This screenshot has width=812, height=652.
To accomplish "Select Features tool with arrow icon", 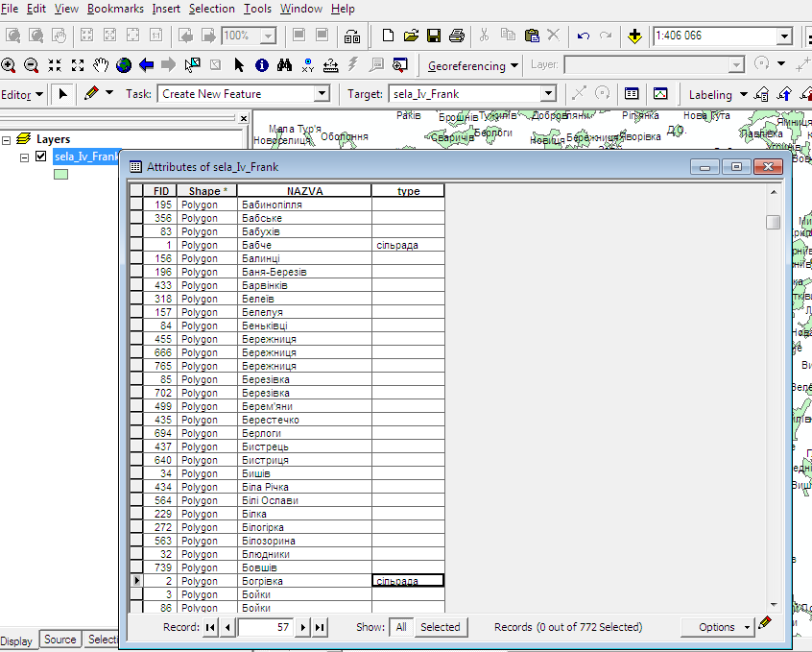I will [192, 64].
